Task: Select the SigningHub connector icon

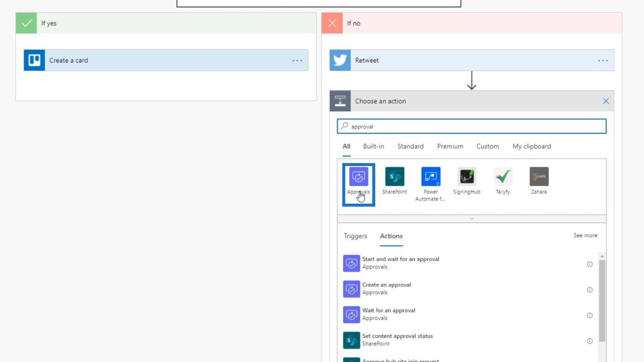Action: (x=467, y=177)
